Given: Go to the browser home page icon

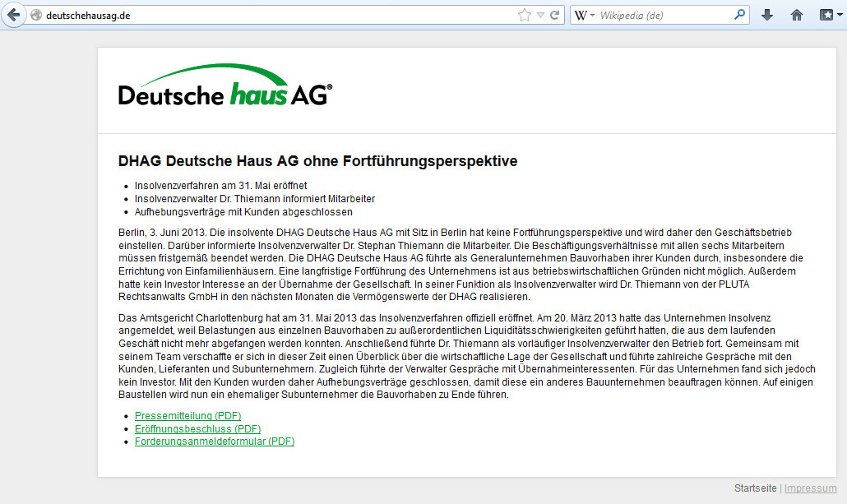Looking at the screenshot, I should click(797, 15).
